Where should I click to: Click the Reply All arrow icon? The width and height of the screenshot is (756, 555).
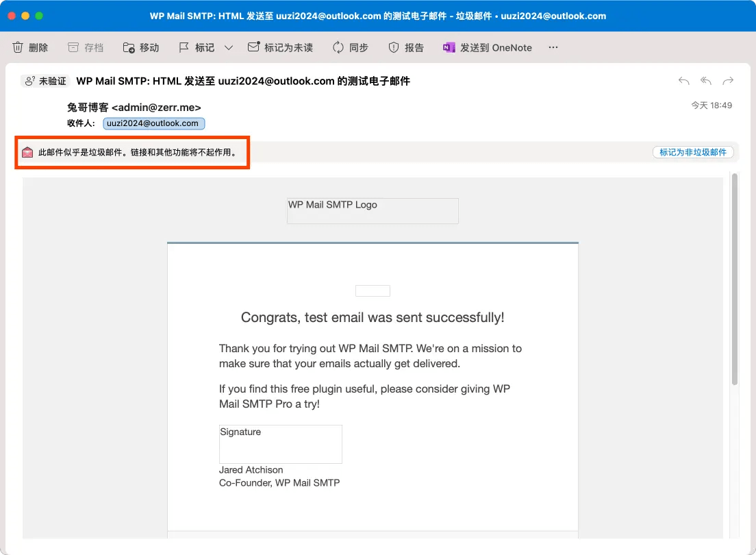[706, 81]
